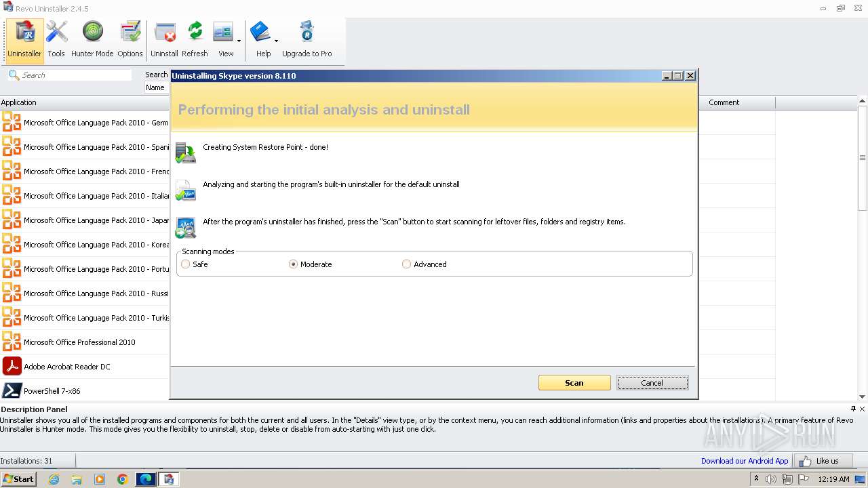Expand the Help dropdown arrow

[276, 41]
